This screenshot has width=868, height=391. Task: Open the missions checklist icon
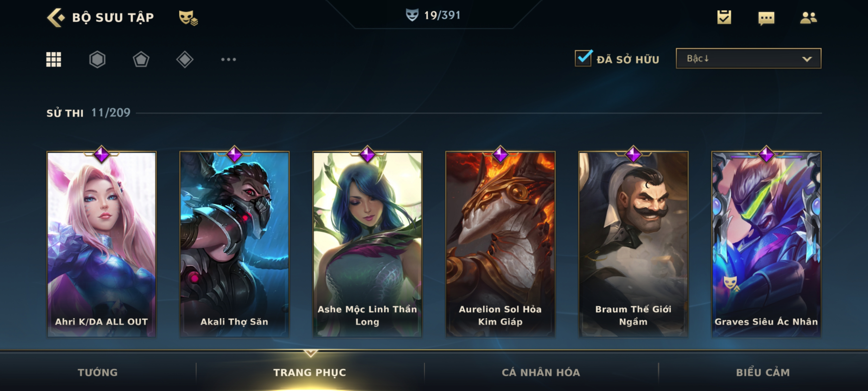point(724,17)
